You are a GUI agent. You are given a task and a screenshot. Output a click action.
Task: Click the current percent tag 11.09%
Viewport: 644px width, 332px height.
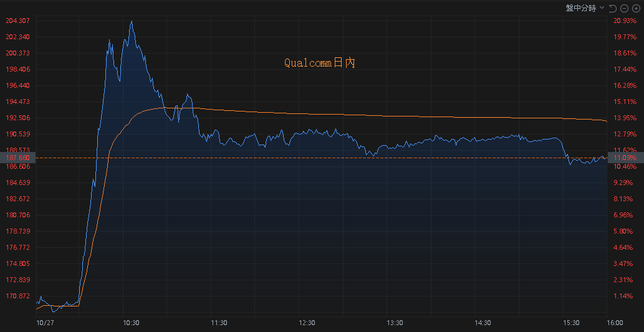[x=626, y=158]
